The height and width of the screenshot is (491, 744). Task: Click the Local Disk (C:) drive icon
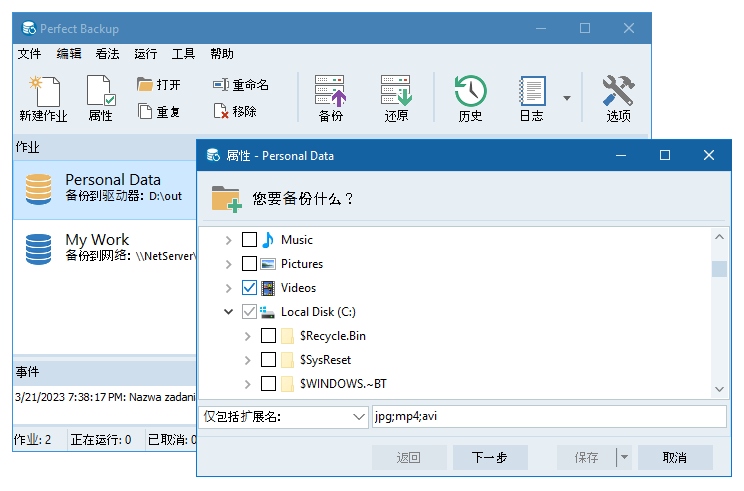(268, 312)
